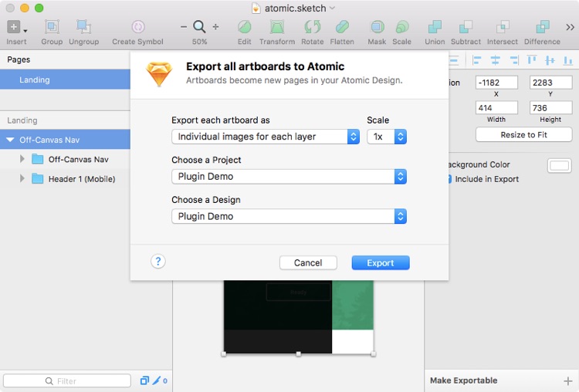This screenshot has height=392, width=579.
Task: Open the Choose a Project dropdown
Action: point(288,176)
